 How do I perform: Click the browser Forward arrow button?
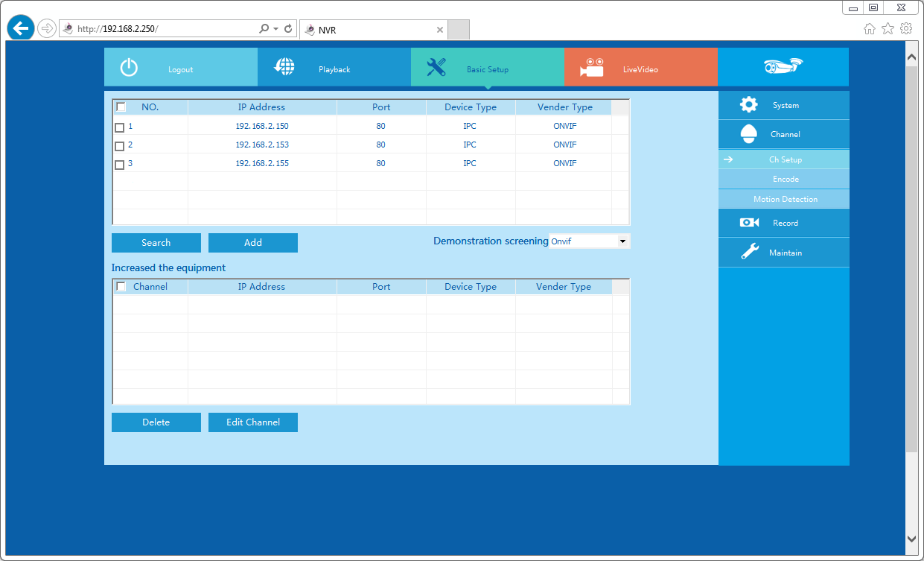[47, 28]
